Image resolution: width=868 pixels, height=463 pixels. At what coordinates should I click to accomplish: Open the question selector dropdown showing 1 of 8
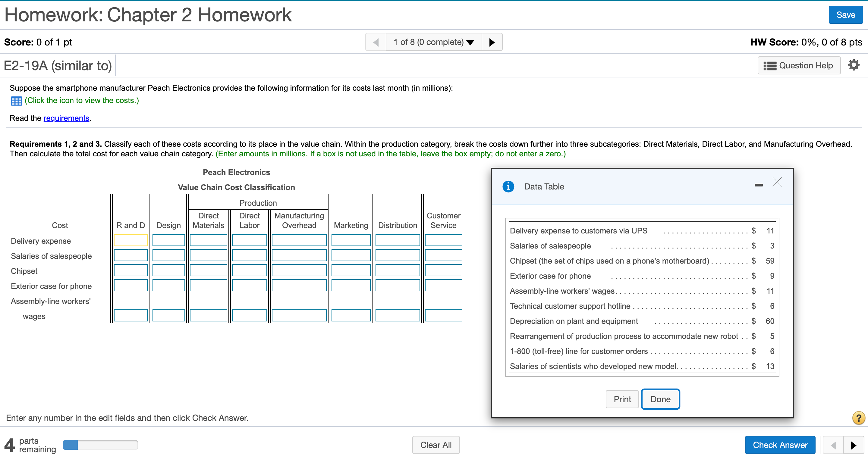(434, 42)
